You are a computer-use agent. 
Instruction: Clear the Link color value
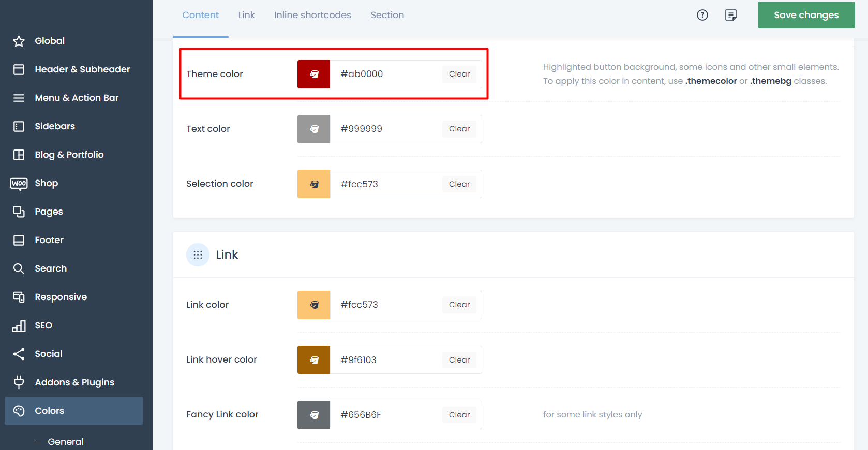[x=459, y=305]
